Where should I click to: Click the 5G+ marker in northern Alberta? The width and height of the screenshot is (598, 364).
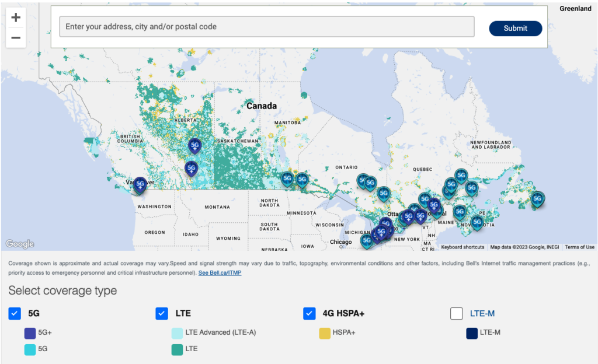coord(195,145)
